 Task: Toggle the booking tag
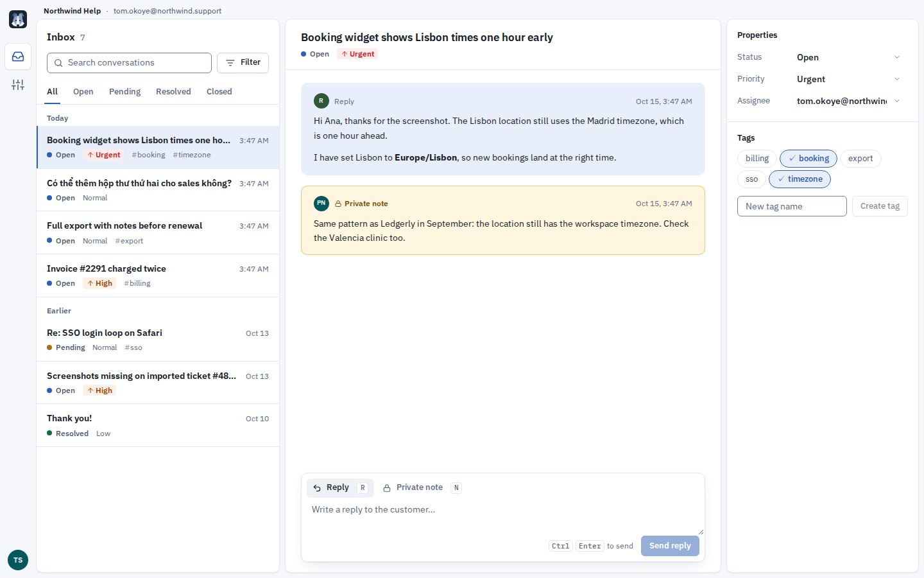809,159
